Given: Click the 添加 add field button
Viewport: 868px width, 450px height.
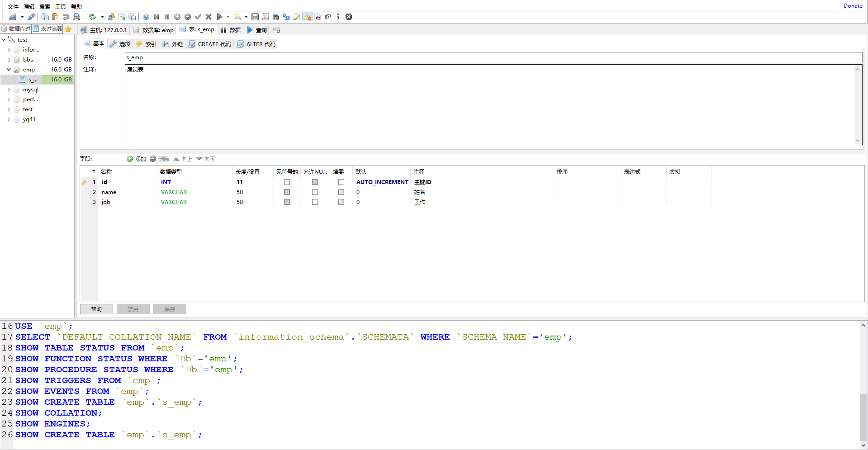Looking at the screenshot, I should click(137, 159).
